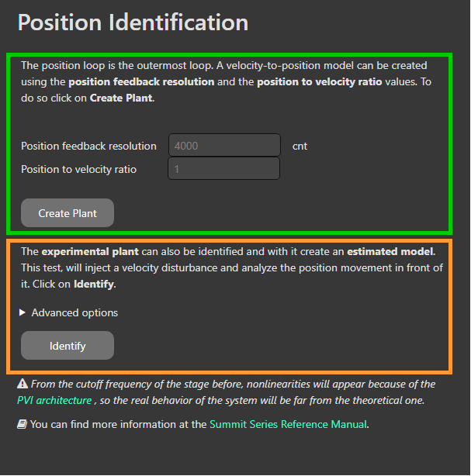Click bold 'Identify' word in the paragraph

coord(94,284)
